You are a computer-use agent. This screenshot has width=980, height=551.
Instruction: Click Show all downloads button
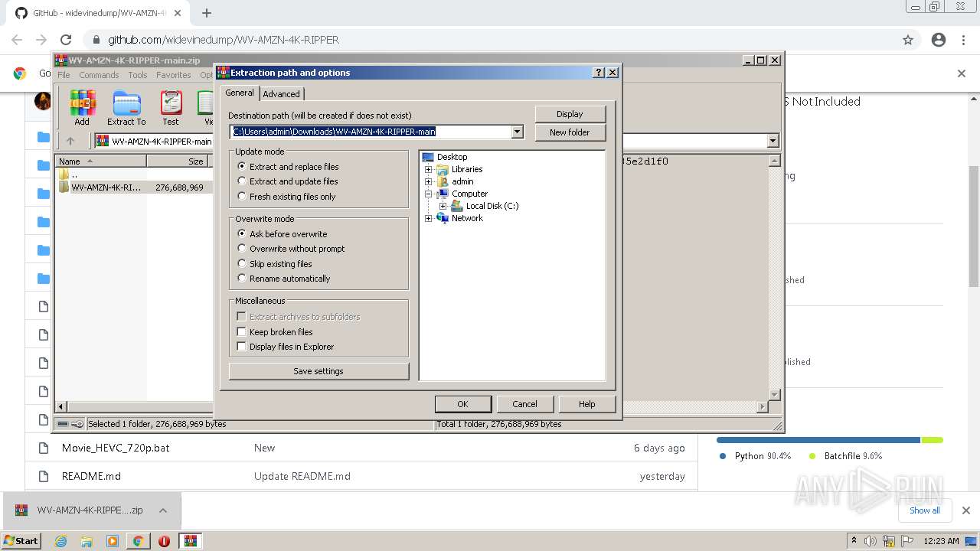(924, 510)
